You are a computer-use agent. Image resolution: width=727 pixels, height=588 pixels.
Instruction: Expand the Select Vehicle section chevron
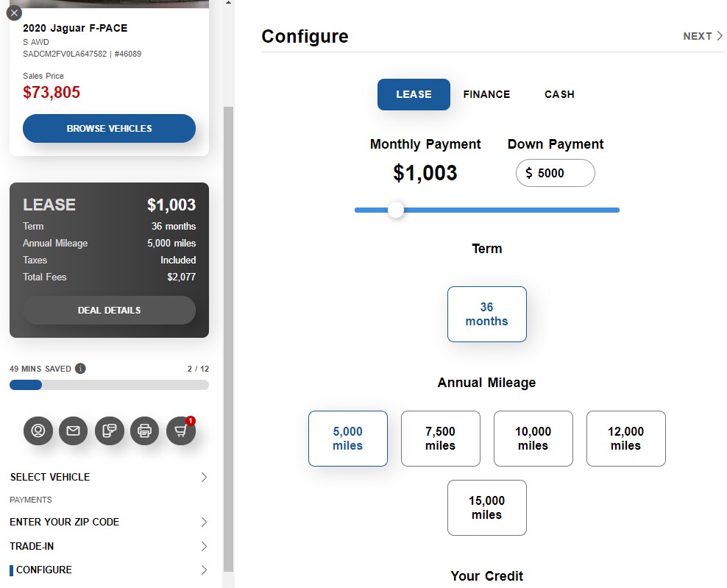pos(204,477)
